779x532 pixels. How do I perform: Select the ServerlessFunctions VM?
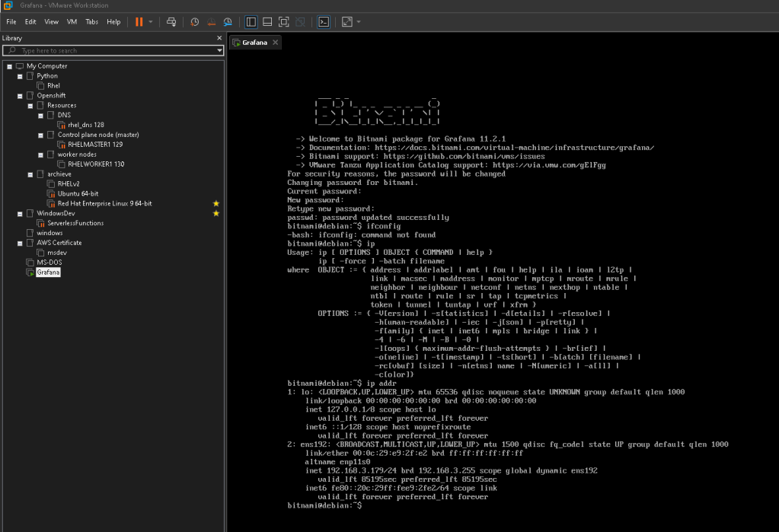point(75,224)
